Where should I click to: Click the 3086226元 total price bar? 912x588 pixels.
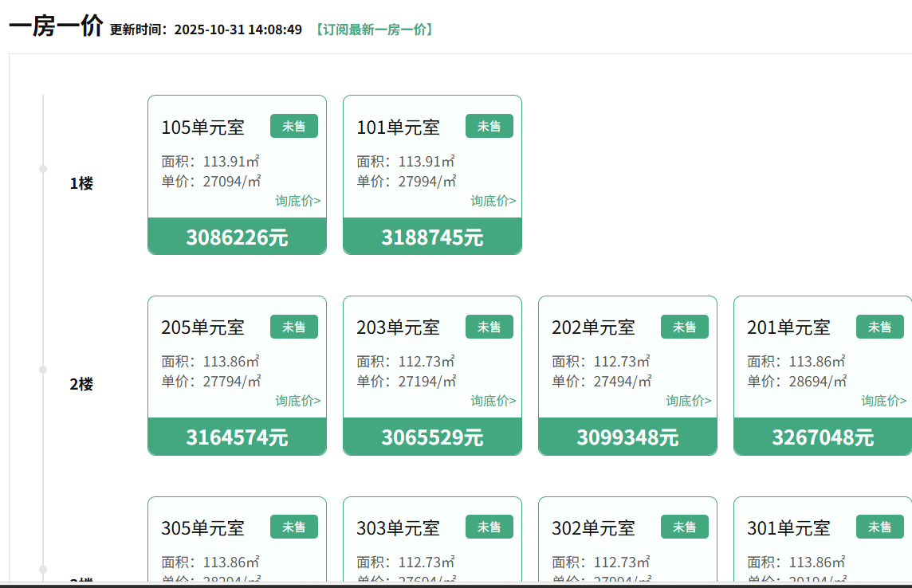coord(237,237)
